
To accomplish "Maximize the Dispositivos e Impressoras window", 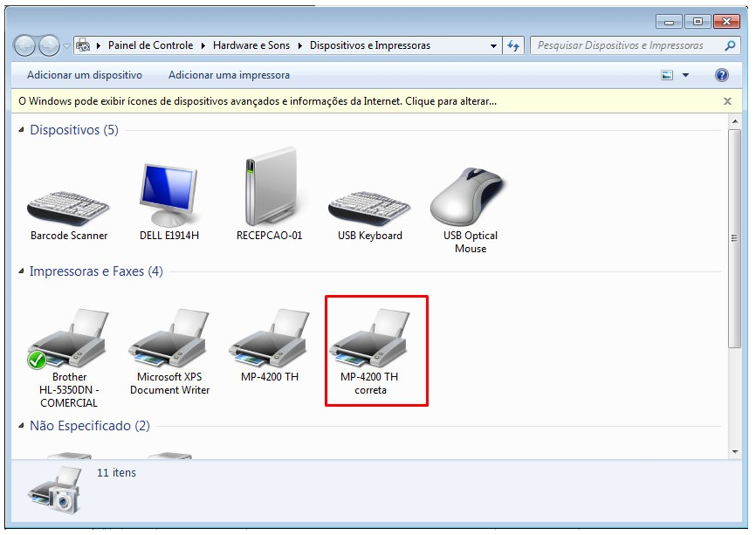I will 698,22.
